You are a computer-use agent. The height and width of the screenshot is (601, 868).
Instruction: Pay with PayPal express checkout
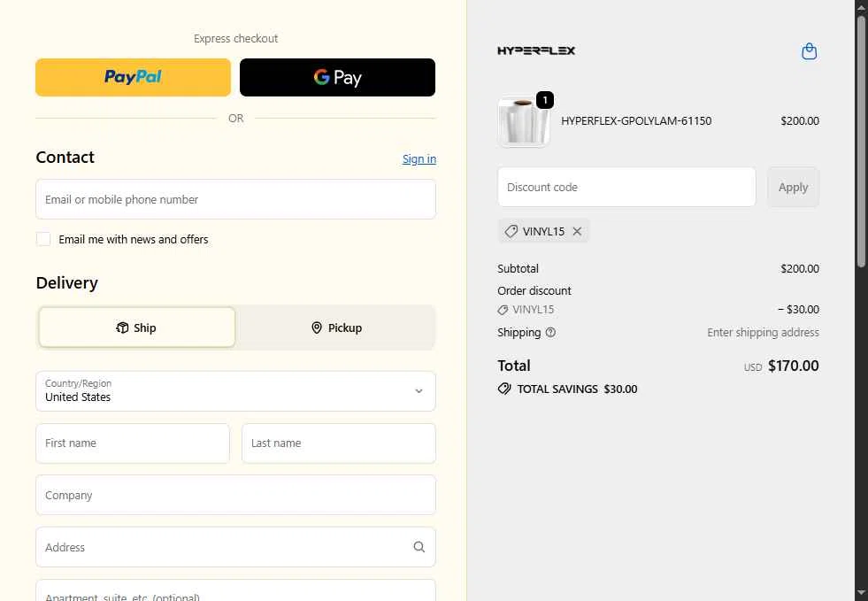(x=133, y=77)
